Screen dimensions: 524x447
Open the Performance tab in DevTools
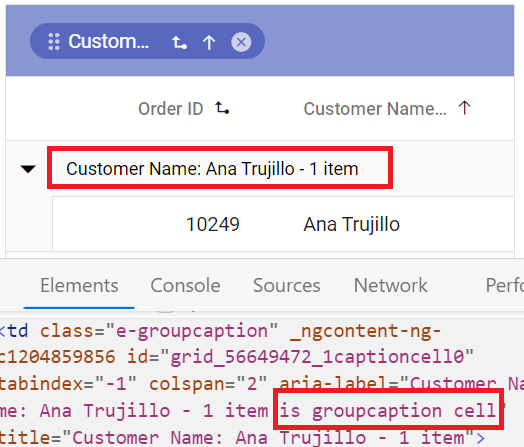click(x=505, y=285)
